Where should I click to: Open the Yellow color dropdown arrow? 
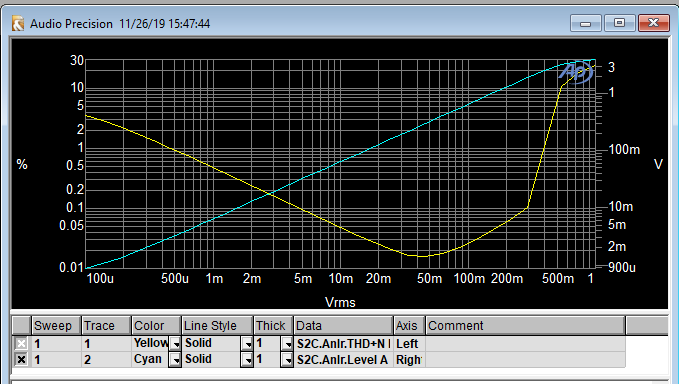175,344
